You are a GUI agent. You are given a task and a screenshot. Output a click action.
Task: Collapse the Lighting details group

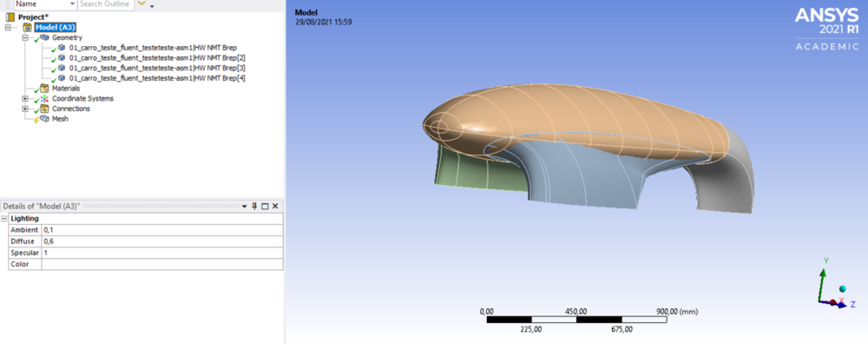pos(4,219)
